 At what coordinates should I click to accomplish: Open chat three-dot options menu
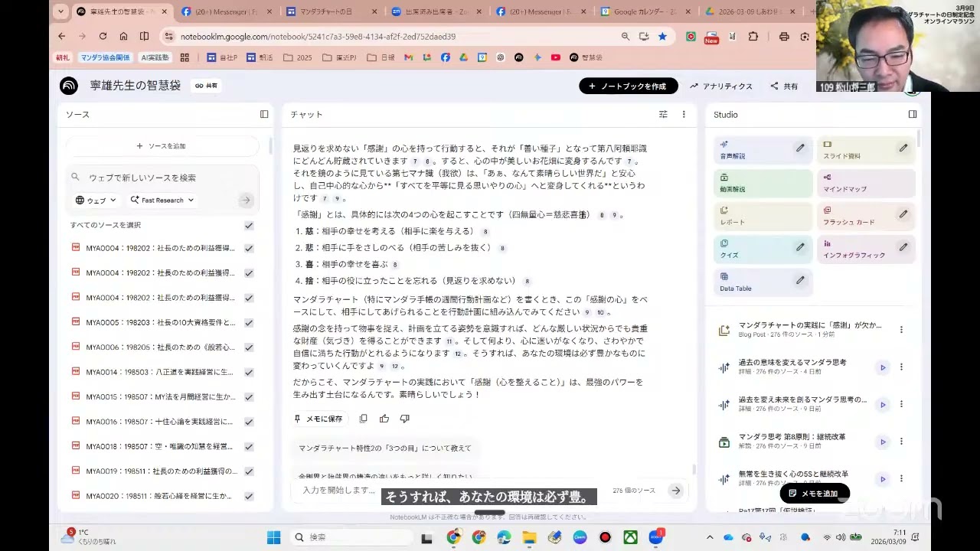684,114
